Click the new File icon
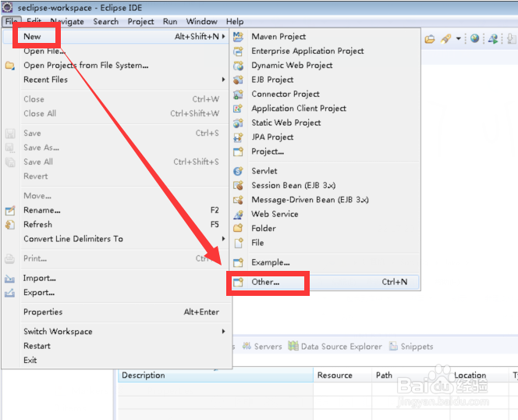Image resolution: width=518 pixels, height=420 pixels. tap(238, 243)
